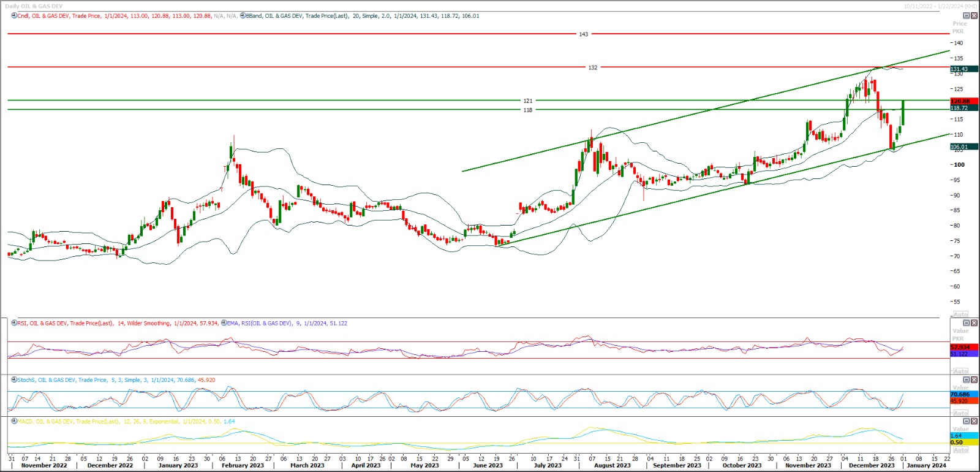Click the clock icon beside the StochS legend

tap(13, 380)
